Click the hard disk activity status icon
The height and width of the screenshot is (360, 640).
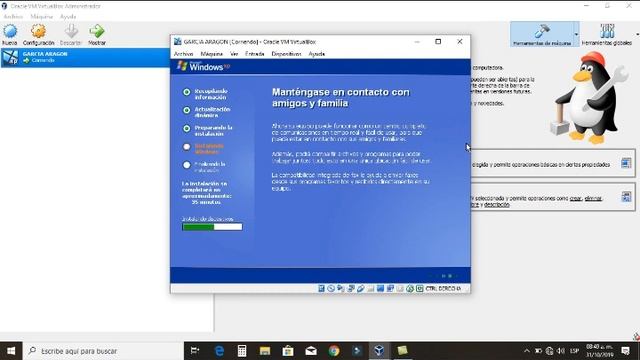click(321, 289)
